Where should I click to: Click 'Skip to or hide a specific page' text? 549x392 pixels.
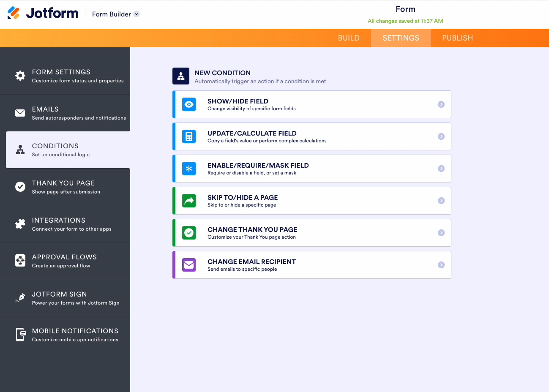pos(242,205)
